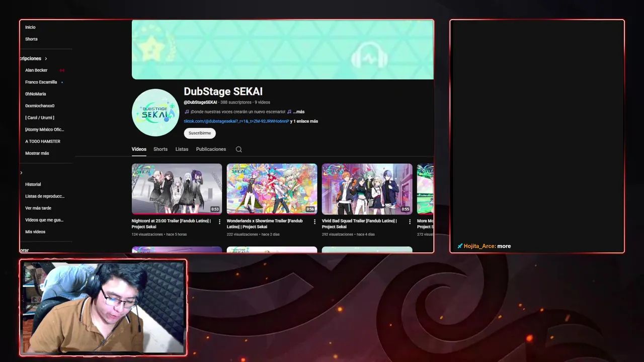Click Franco Escamilla's new content dot

(x=62, y=82)
